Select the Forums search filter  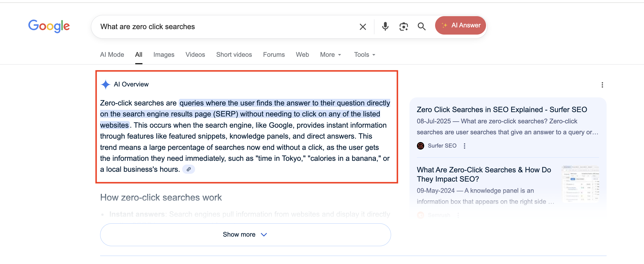point(274,54)
